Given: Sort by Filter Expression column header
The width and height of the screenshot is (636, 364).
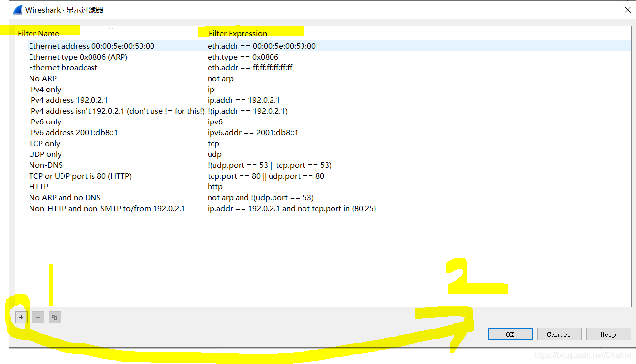Looking at the screenshot, I should [238, 33].
